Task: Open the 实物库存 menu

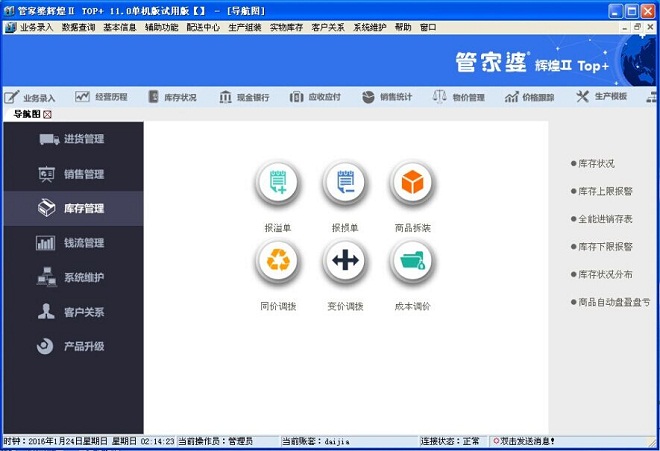Action: 286,27
